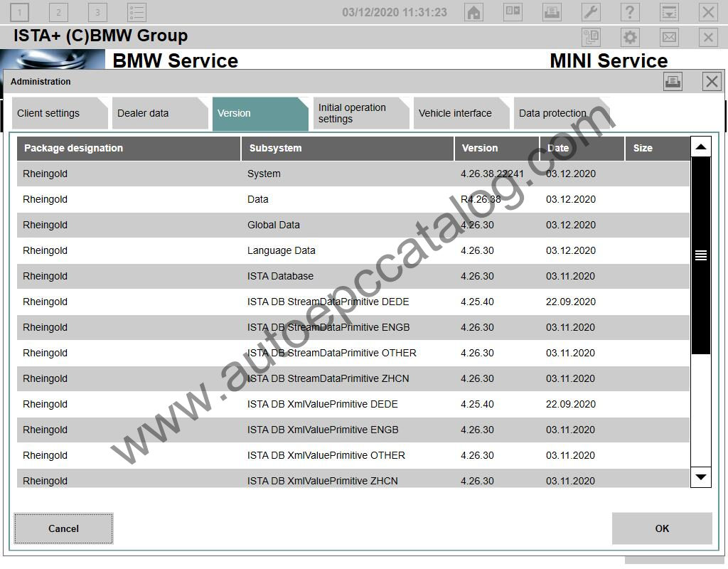
Task: Click the Size column header
Action: pos(658,148)
